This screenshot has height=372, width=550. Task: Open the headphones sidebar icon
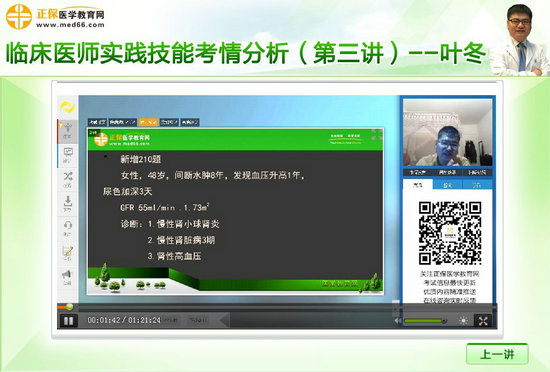[68, 228]
